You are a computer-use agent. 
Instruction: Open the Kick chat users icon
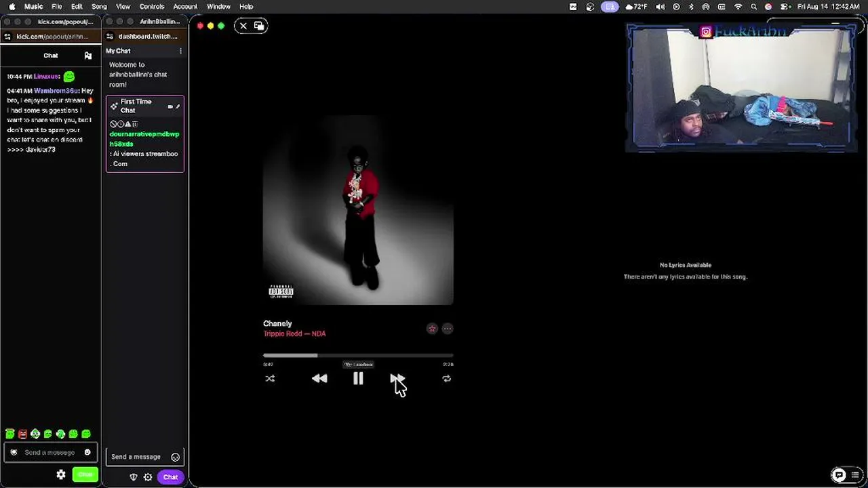87,56
